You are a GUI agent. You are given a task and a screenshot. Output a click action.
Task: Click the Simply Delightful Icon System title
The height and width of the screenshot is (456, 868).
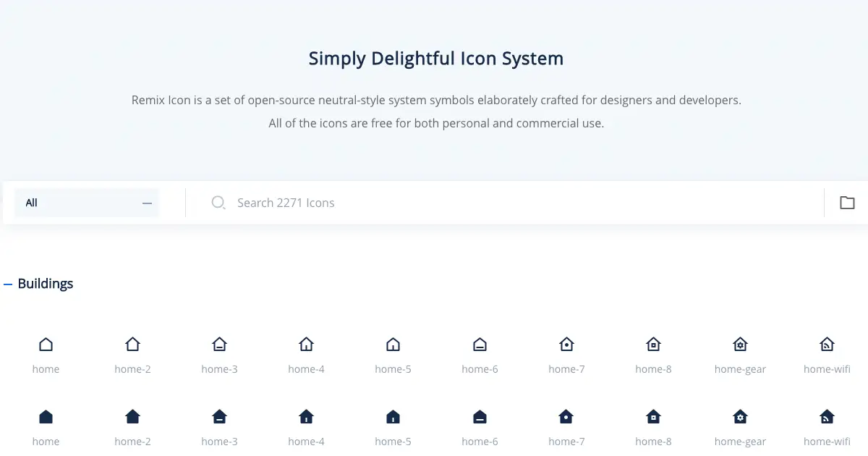[436, 58]
